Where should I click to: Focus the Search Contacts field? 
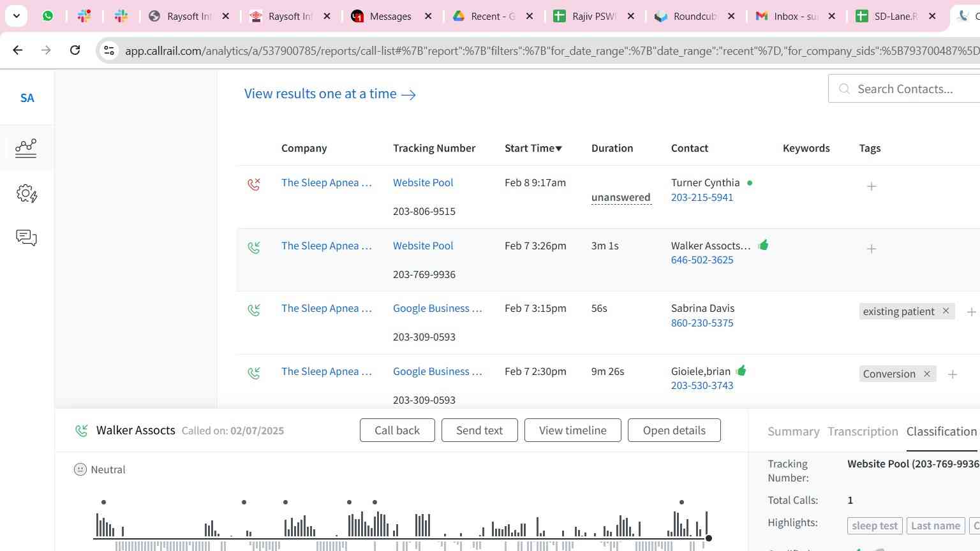(x=904, y=89)
